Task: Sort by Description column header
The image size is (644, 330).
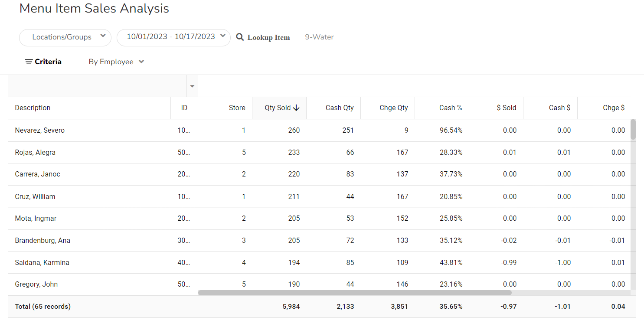Action: click(x=33, y=108)
